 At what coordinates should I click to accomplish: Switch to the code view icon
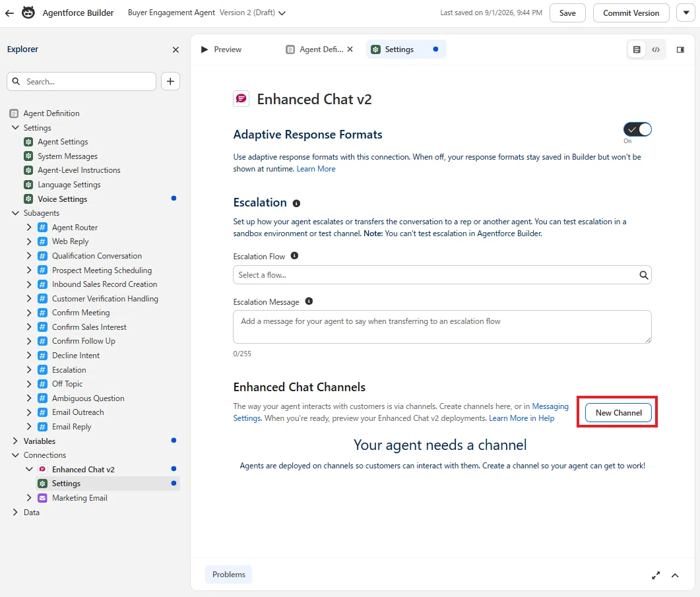click(x=656, y=49)
